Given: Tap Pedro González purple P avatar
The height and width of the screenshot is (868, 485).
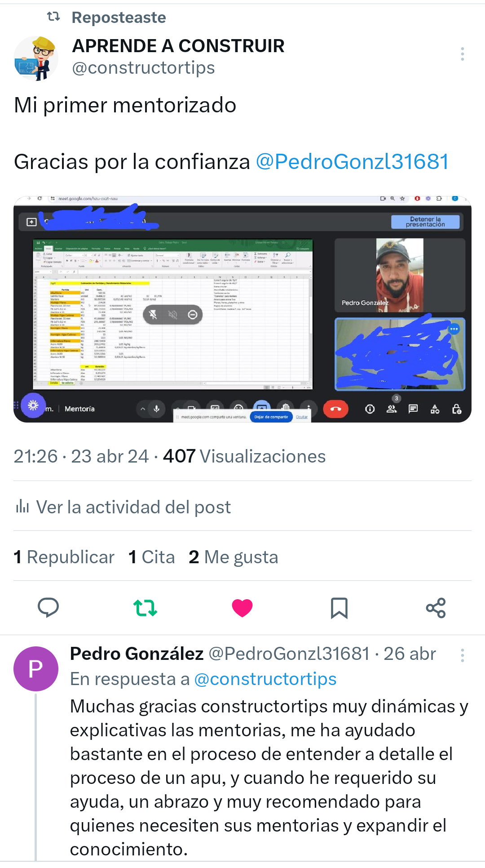Looking at the screenshot, I should pyautogui.click(x=36, y=669).
